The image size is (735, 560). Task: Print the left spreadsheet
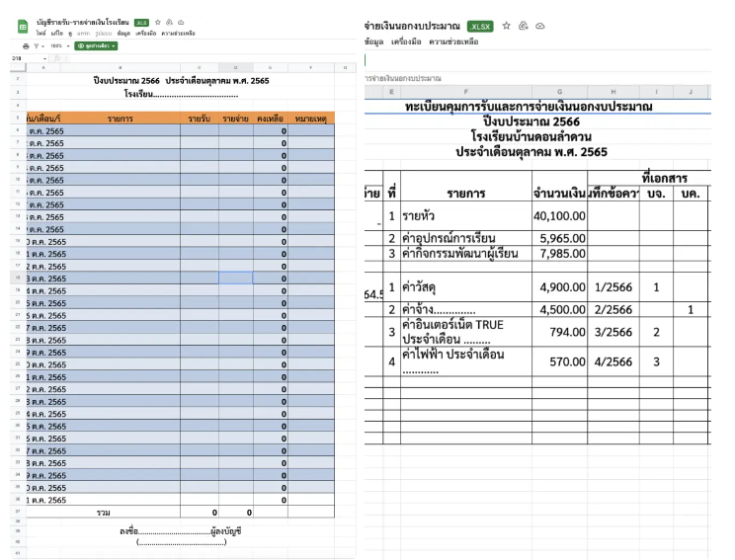[26, 45]
